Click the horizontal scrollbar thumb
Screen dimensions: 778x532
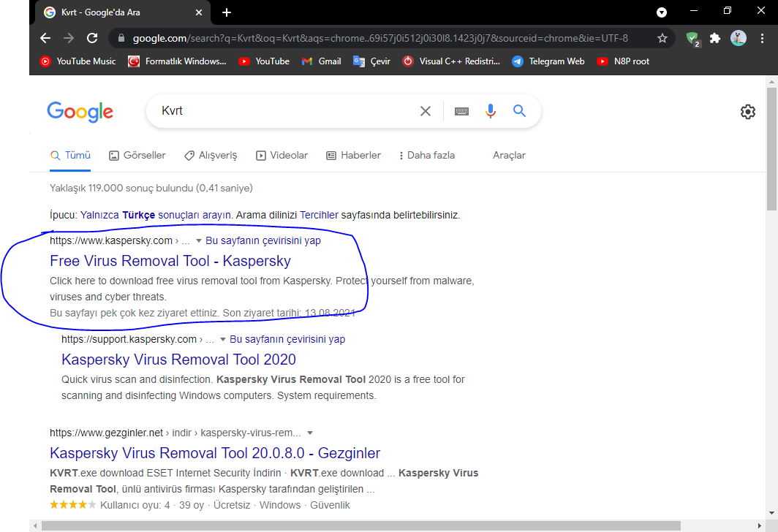pos(360,525)
